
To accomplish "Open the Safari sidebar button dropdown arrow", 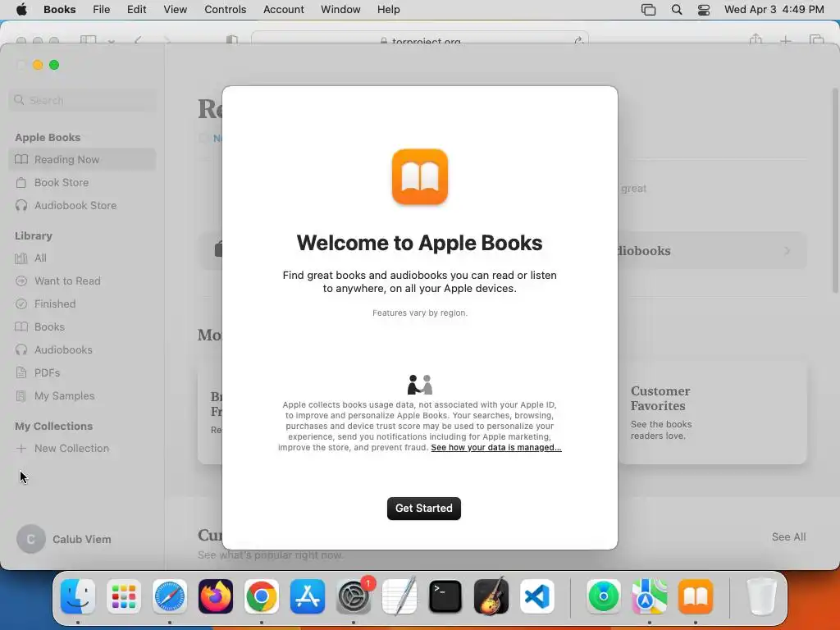I will pos(111,41).
